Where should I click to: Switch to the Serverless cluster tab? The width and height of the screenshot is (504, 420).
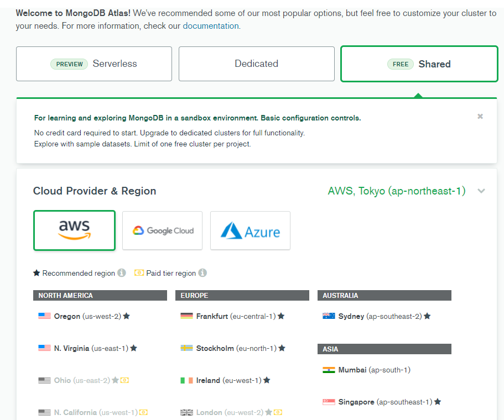pyautogui.click(x=94, y=64)
